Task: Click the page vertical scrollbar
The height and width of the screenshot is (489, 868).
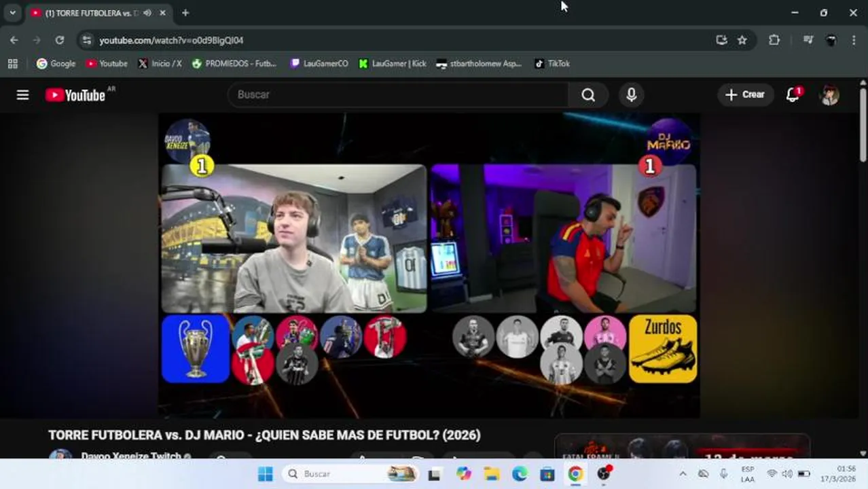Action: pyautogui.click(x=863, y=126)
